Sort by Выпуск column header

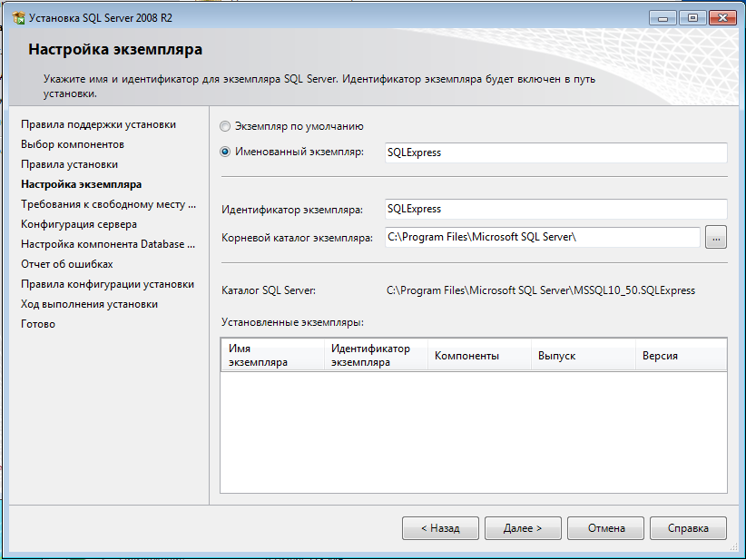point(584,355)
